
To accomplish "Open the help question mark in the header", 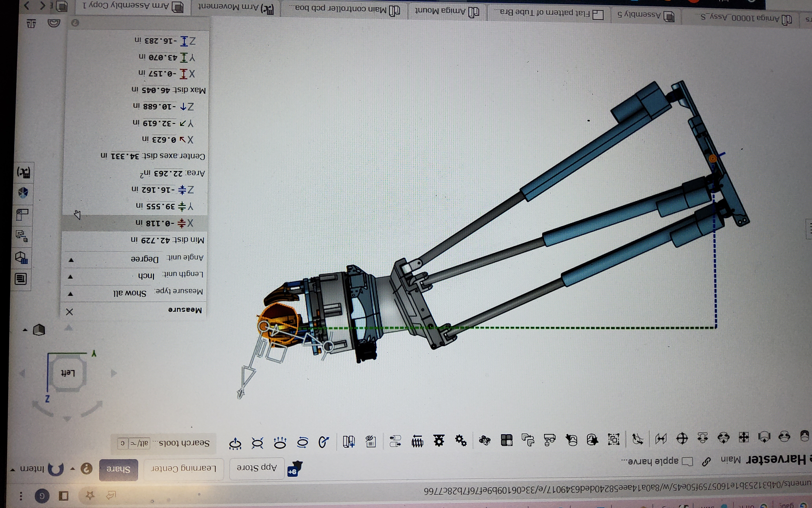I will 86,468.
